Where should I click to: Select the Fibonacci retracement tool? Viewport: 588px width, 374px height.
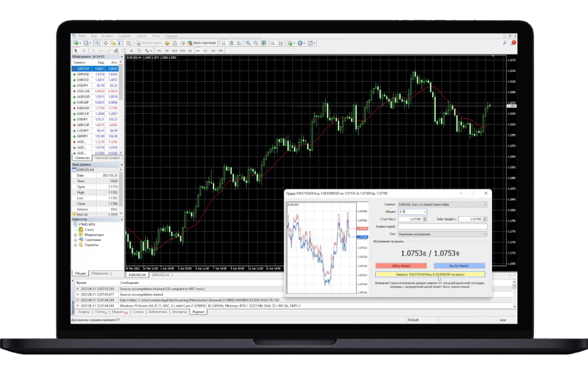[x=124, y=50]
